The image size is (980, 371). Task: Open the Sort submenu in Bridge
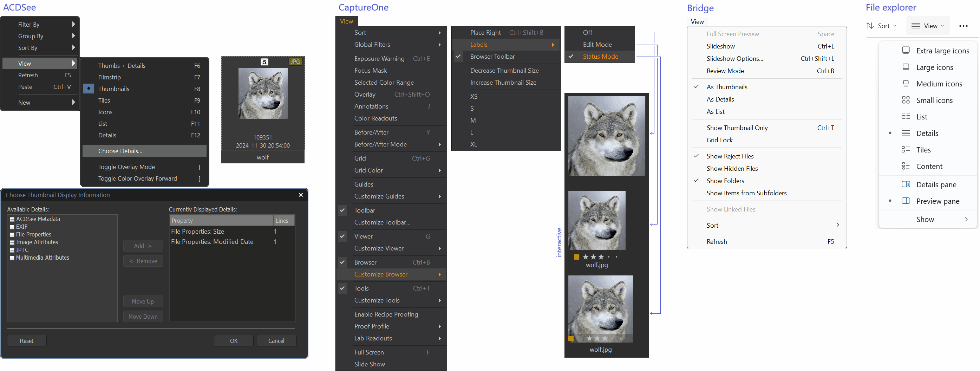click(x=766, y=225)
